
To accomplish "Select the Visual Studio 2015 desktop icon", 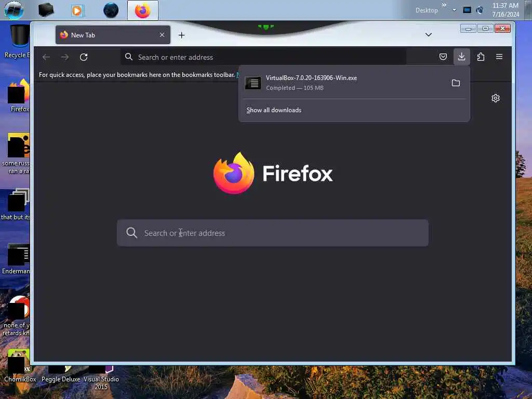I will tap(101, 378).
